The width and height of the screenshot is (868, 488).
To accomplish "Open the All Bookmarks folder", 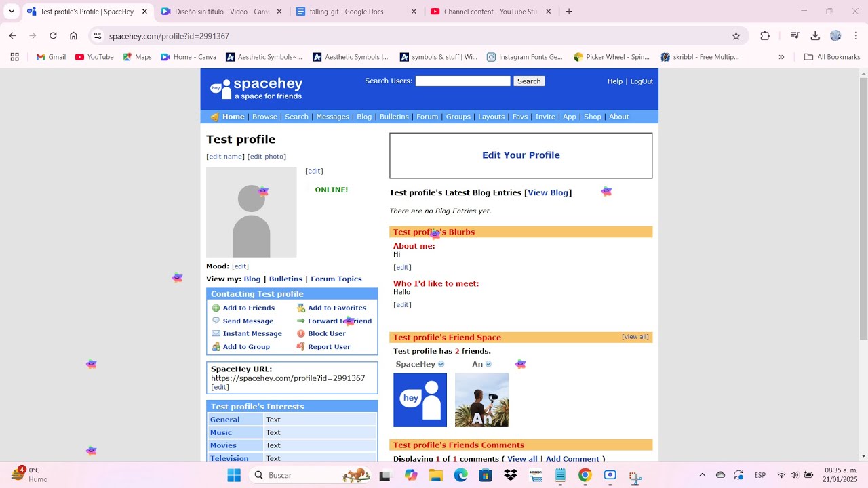I will (x=832, y=57).
